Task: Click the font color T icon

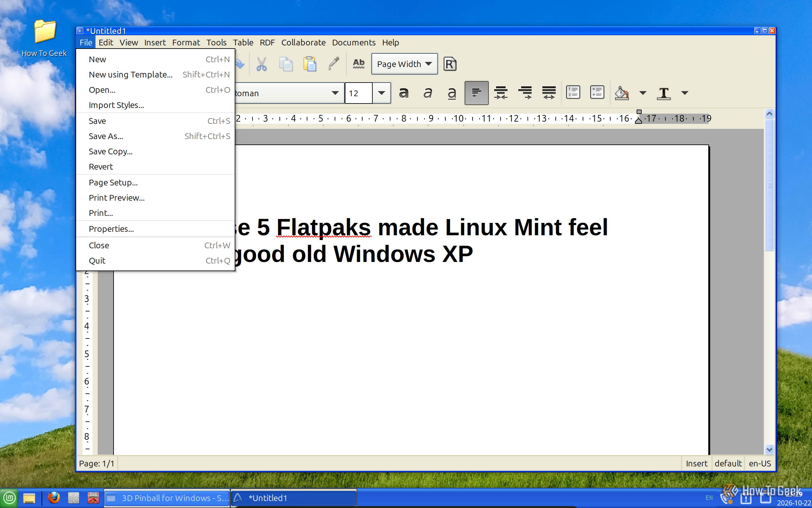Action: [664, 93]
